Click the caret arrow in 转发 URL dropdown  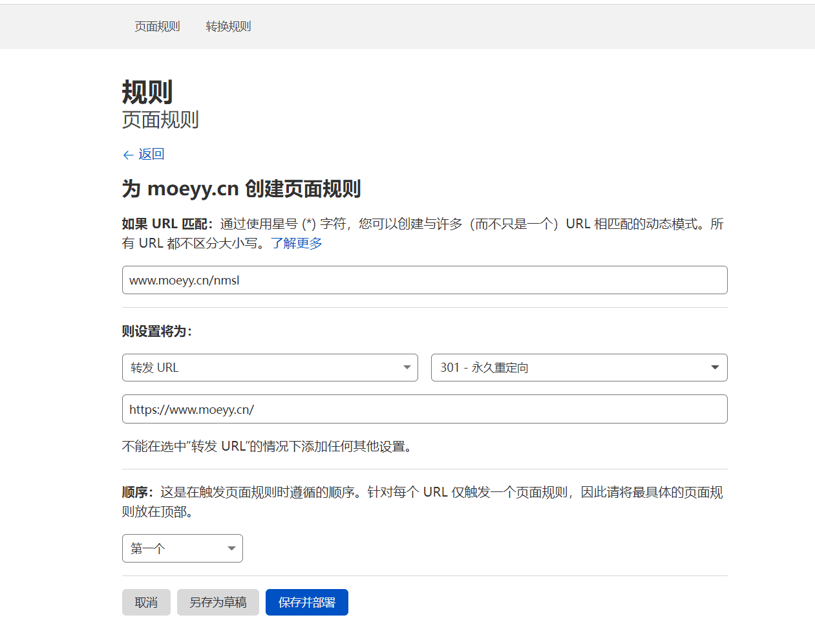pos(407,367)
